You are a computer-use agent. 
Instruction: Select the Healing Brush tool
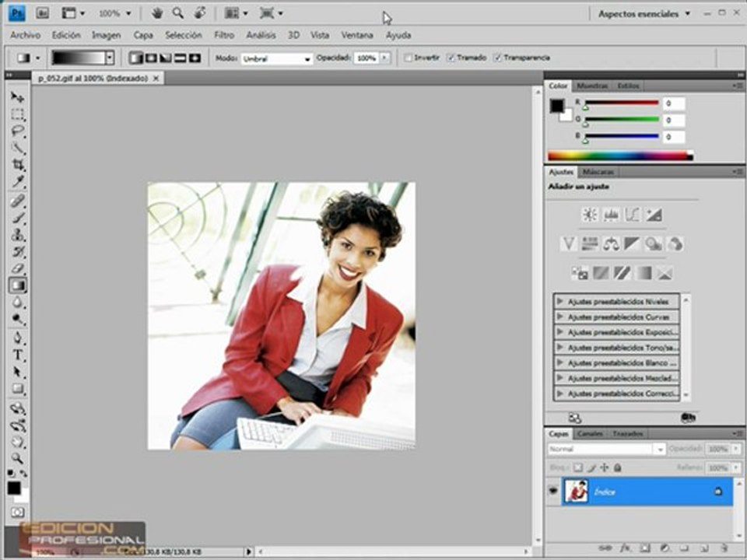point(18,201)
